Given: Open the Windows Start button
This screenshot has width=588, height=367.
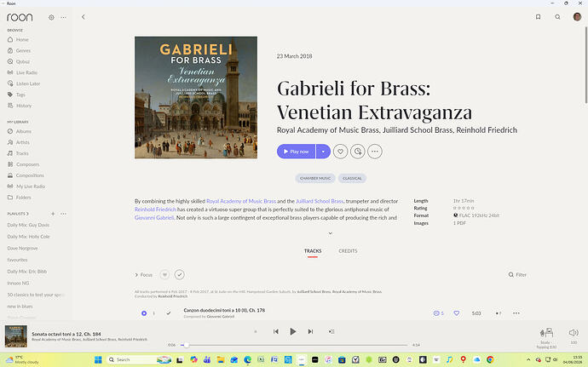Looking at the screenshot, I should click(98, 360).
